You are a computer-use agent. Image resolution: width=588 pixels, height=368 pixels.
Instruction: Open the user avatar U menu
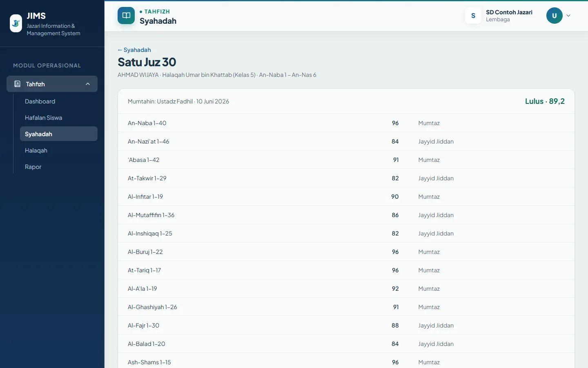tap(555, 16)
